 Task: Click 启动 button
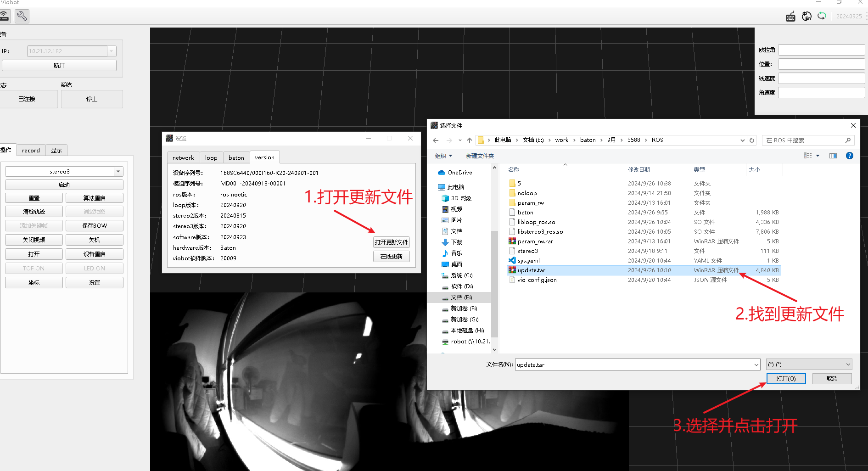tap(64, 185)
